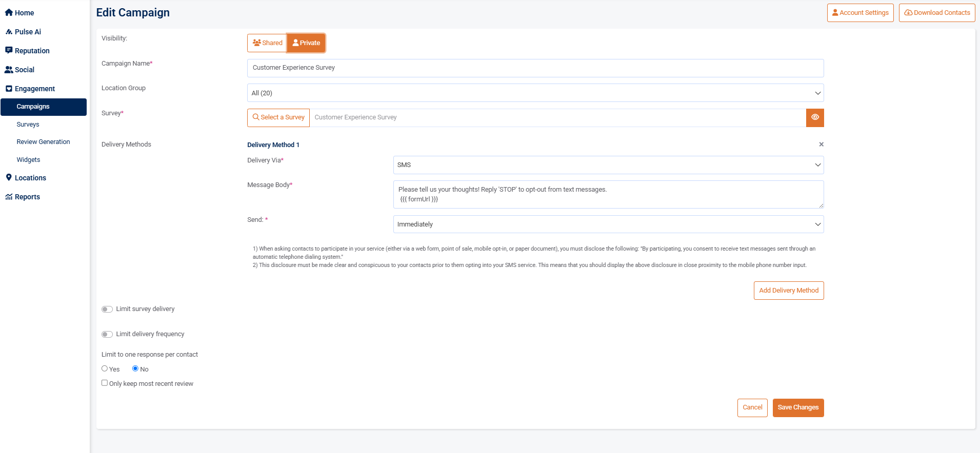Click the Reputation chat icon
This screenshot has width=980, height=453.
[x=9, y=51]
